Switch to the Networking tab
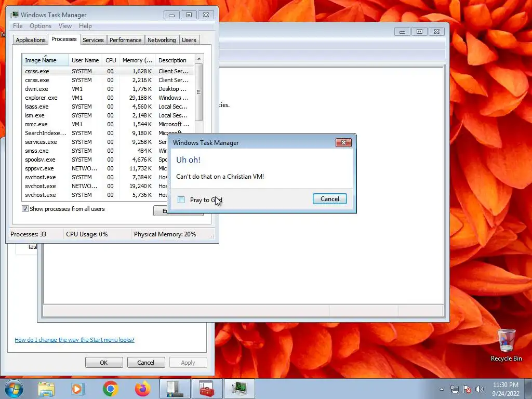This screenshot has height=399, width=532. pos(162,40)
